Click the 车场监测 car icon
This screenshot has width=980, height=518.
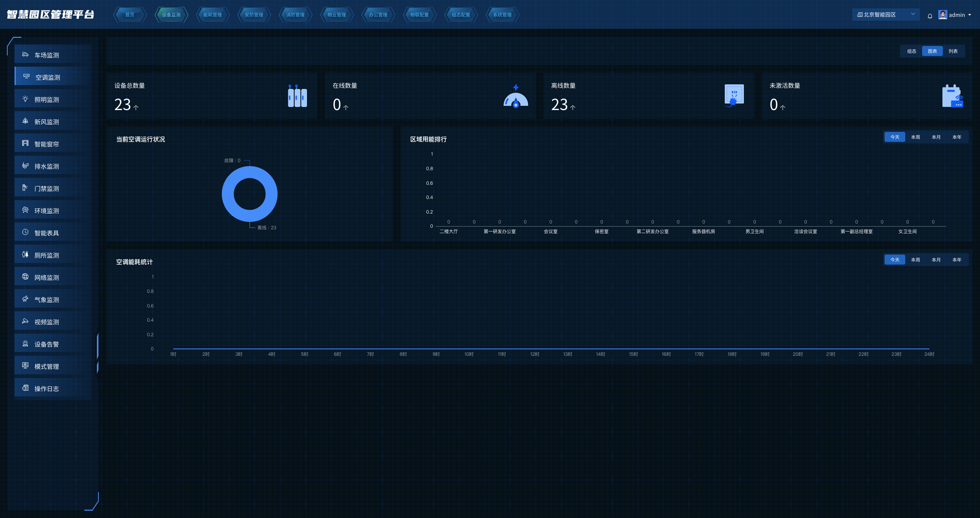[x=25, y=54]
